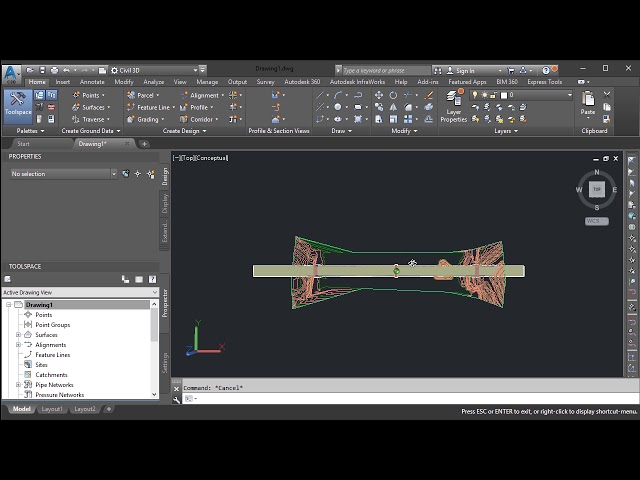The height and width of the screenshot is (480, 640).
Task: Click the layer color swatch in Layers dropdown
Action: [502, 95]
